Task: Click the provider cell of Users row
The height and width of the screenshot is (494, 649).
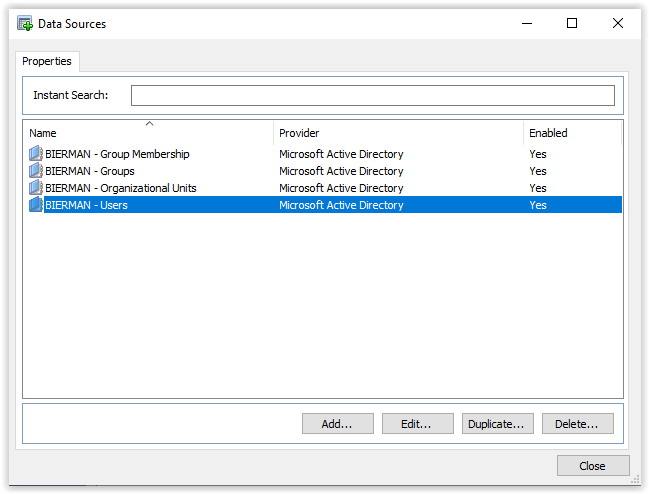Action: [341, 205]
